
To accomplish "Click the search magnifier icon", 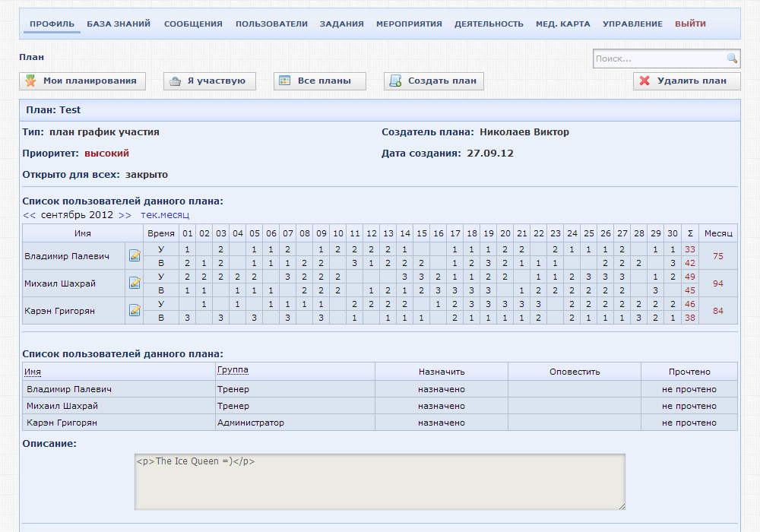I will 732,59.
